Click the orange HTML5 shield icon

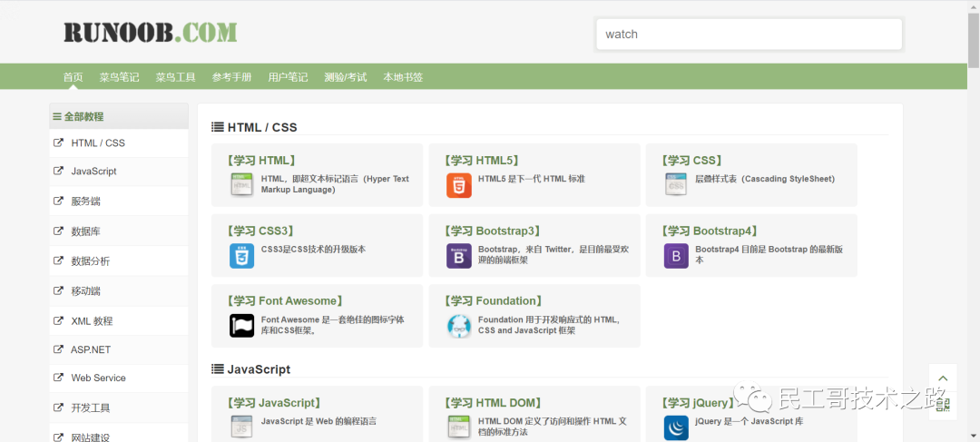point(459,185)
